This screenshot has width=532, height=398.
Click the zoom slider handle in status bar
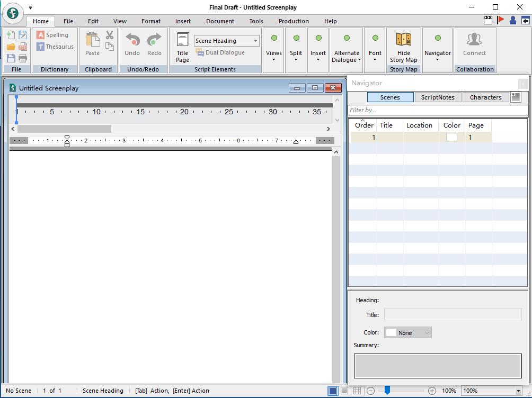coord(387,391)
